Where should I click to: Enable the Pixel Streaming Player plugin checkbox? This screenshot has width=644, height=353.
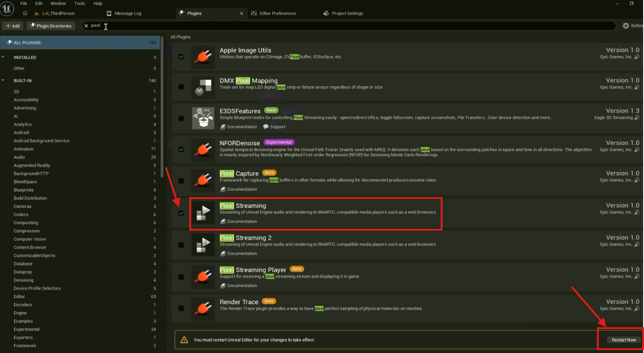pyautogui.click(x=181, y=277)
